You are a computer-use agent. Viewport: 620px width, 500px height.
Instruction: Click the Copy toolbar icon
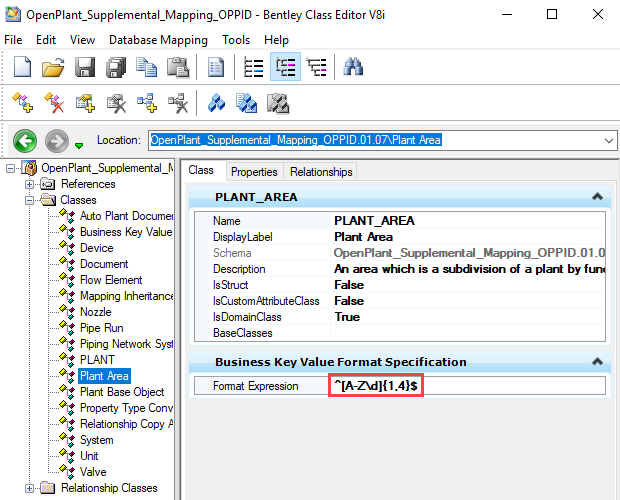pos(146,67)
